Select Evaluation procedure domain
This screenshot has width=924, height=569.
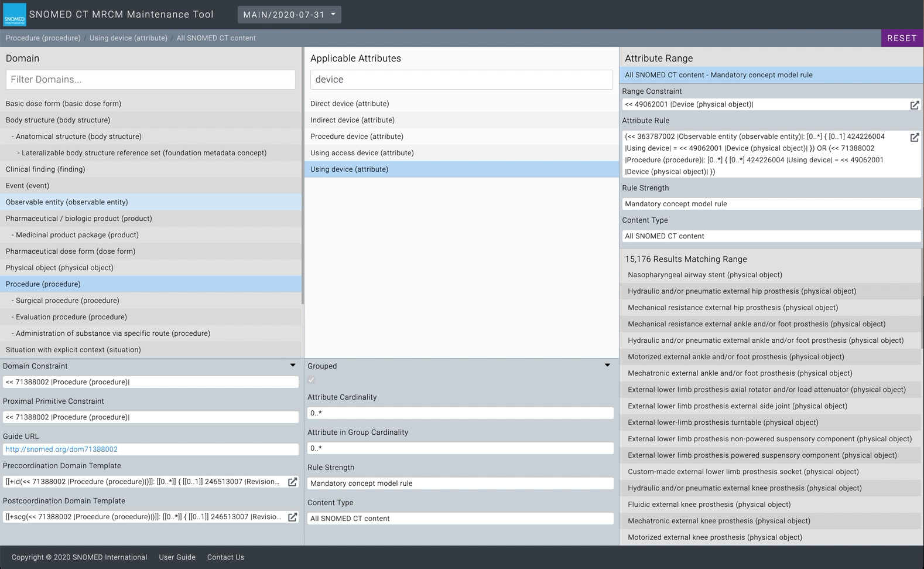pos(150,317)
